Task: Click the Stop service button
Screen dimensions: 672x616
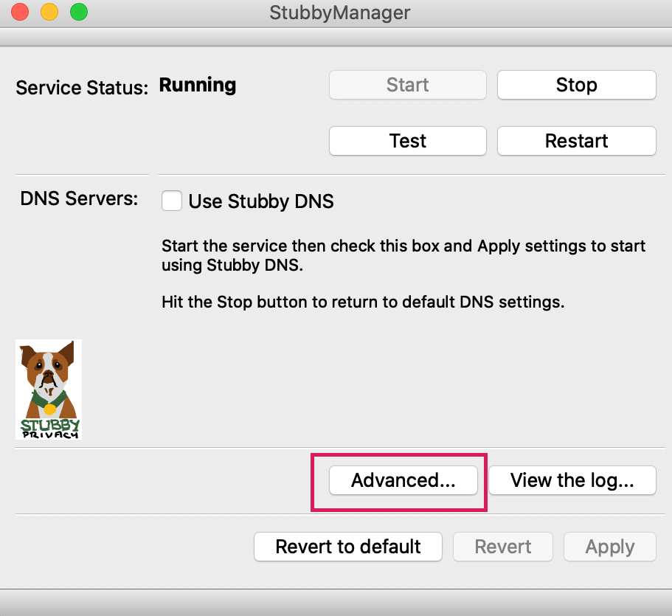Action: click(x=576, y=85)
